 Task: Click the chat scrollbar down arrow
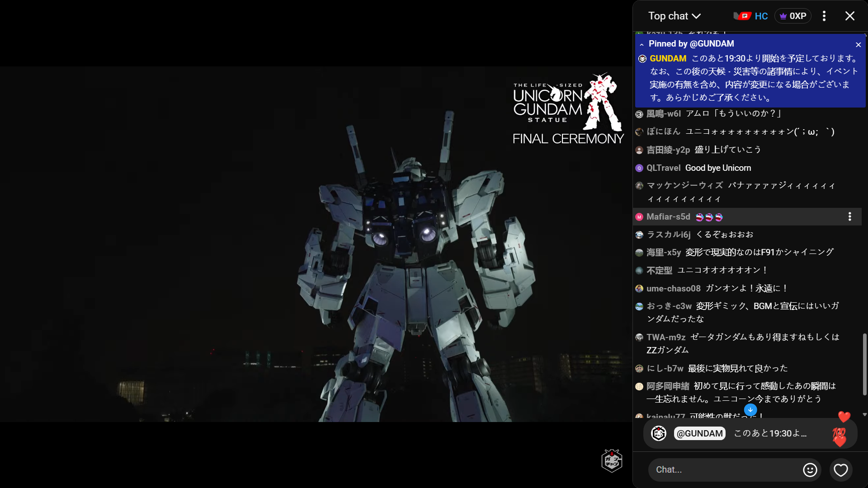(x=864, y=414)
